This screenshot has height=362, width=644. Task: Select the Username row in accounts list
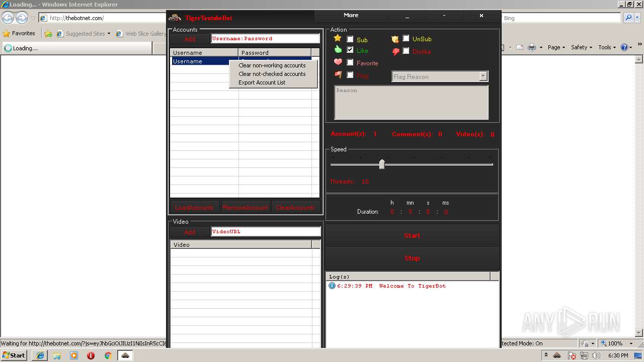(x=240, y=61)
